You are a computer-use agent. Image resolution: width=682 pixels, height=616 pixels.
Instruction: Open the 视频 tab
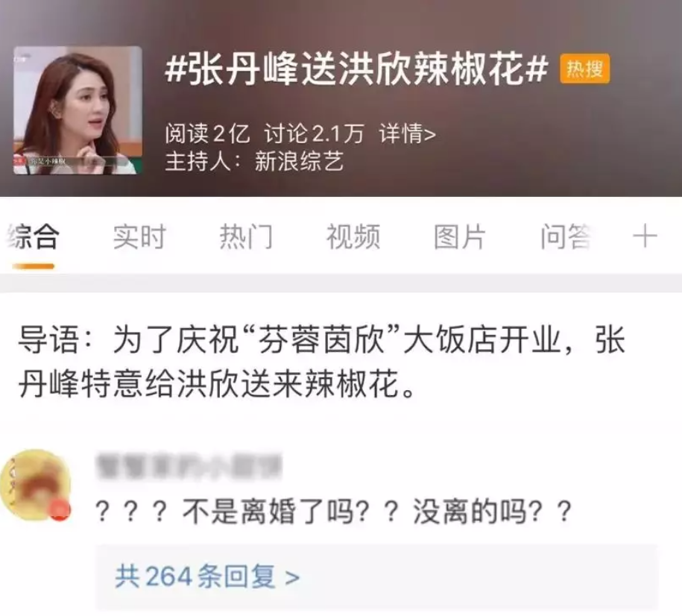click(353, 236)
